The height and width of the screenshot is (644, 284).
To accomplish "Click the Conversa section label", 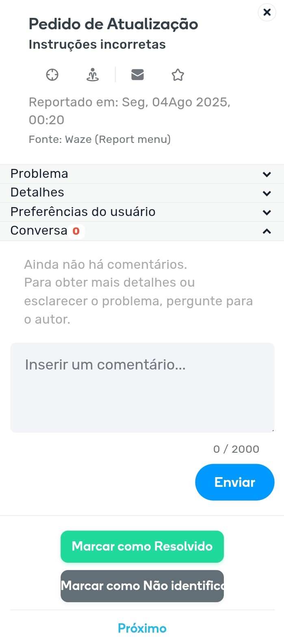I will point(39,231).
